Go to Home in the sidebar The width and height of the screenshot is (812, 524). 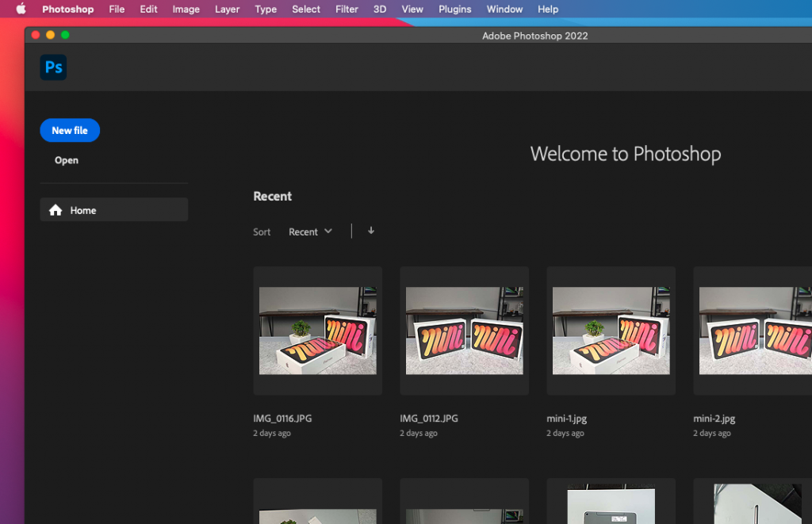pyautogui.click(x=114, y=210)
